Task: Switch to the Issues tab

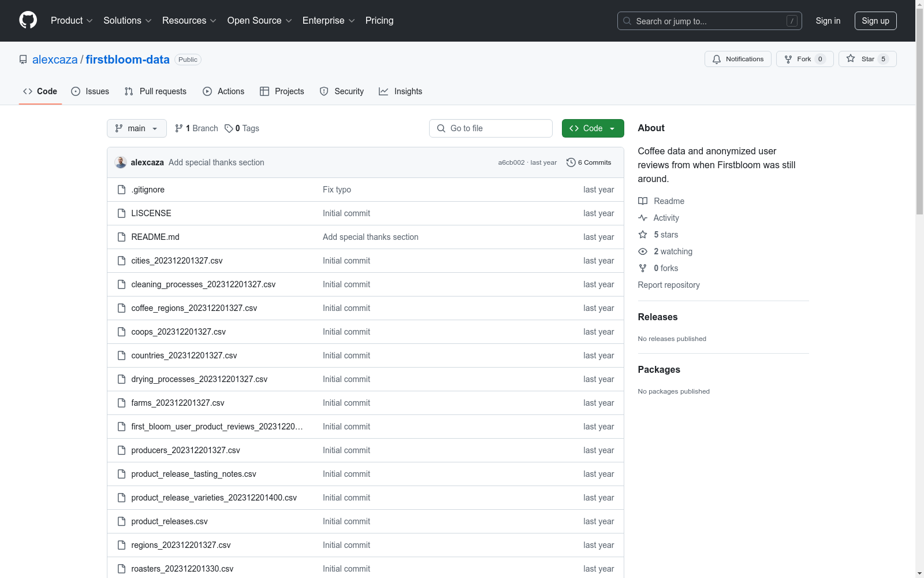Action: [90, 91]
